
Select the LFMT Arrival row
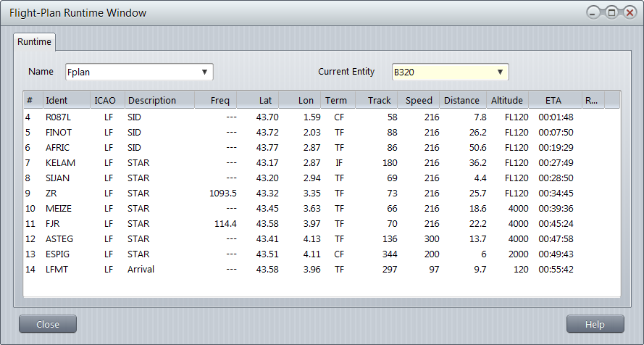[x=59, y=270]
